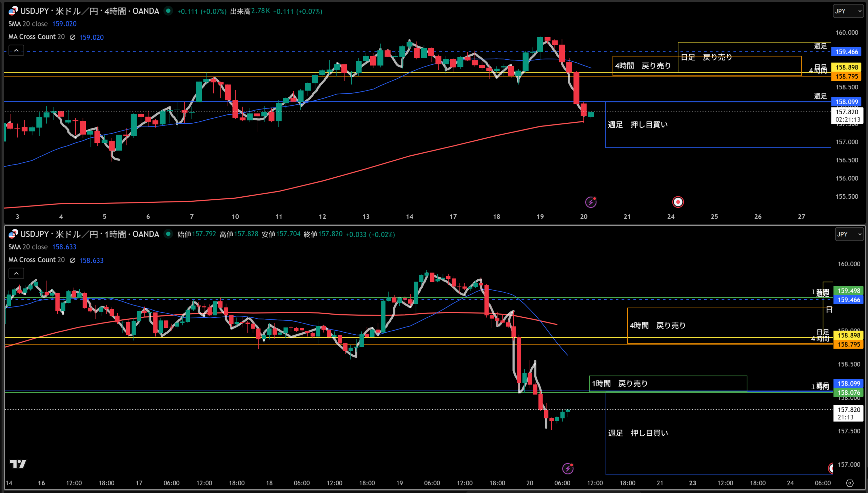Click USDJPY flag icon in upper chart

click(x=13, y=11)
